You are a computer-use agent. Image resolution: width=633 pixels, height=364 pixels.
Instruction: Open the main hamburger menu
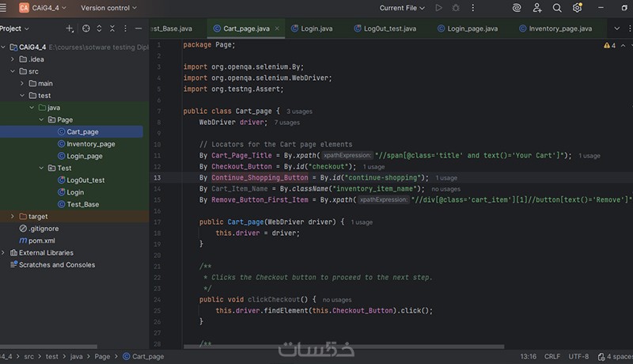3,8
